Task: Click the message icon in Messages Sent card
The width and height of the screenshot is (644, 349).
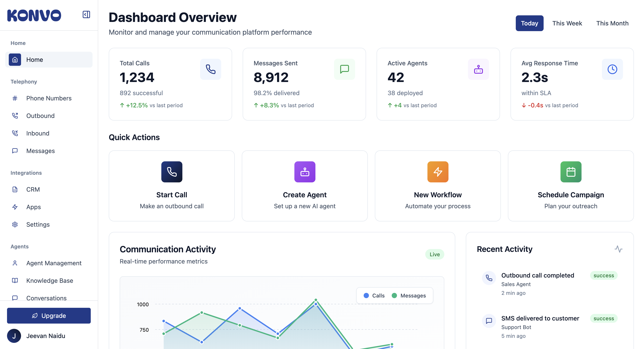Action: tap(345, 69)
